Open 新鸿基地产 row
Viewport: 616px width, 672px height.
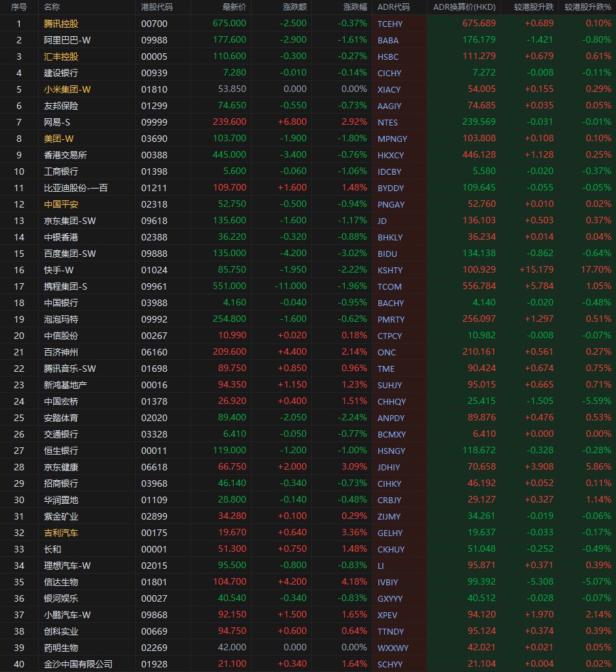pos(65,386)
